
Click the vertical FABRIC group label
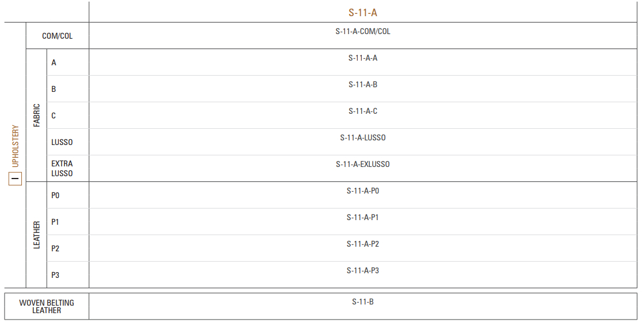36,115
